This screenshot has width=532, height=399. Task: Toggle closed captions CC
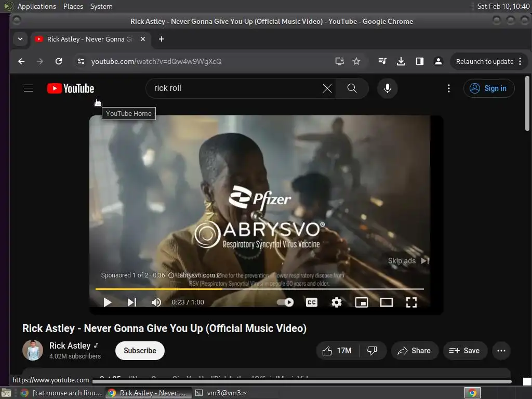point(312,302)
